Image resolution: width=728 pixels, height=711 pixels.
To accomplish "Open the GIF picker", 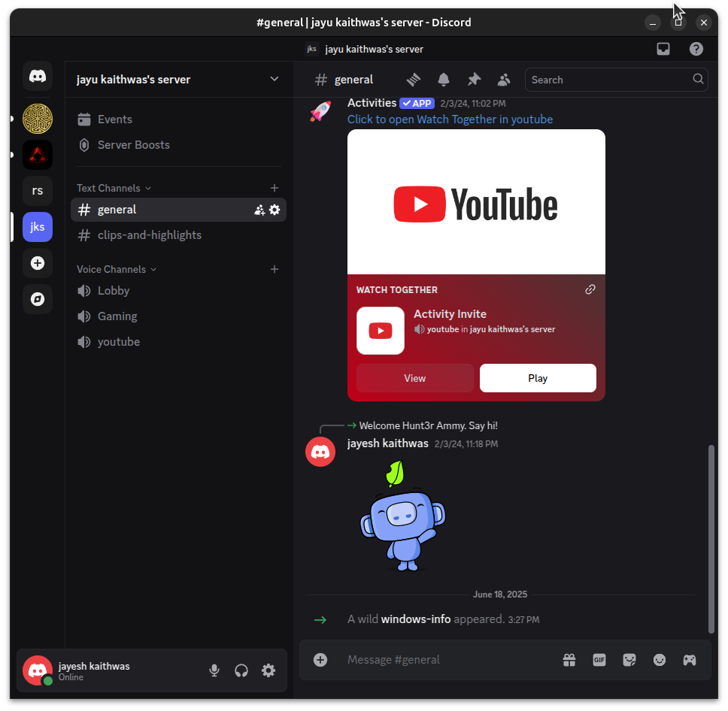I will (599, 660).
